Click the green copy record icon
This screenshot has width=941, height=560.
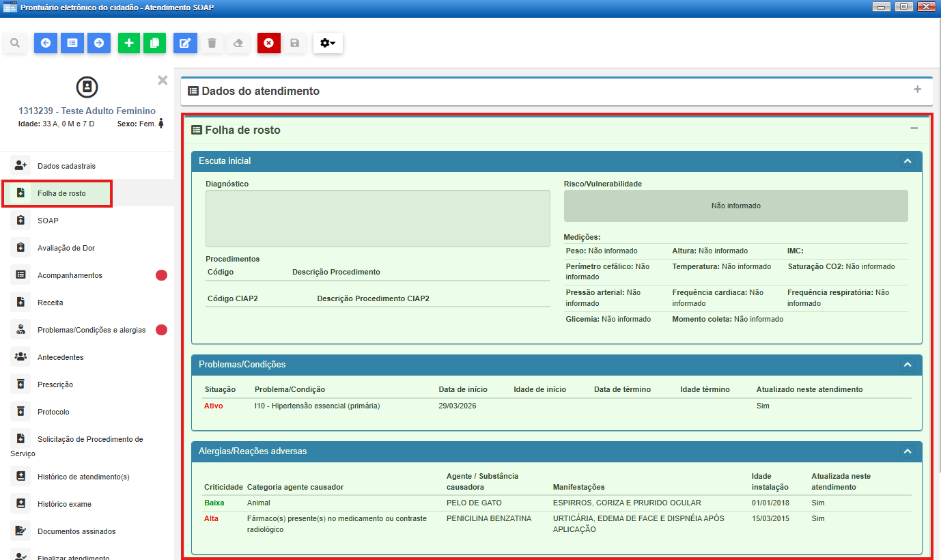coord(155,43)
